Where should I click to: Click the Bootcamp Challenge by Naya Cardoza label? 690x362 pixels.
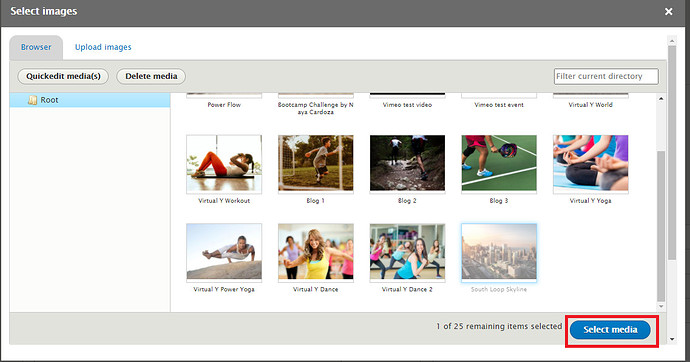[316, 108]
